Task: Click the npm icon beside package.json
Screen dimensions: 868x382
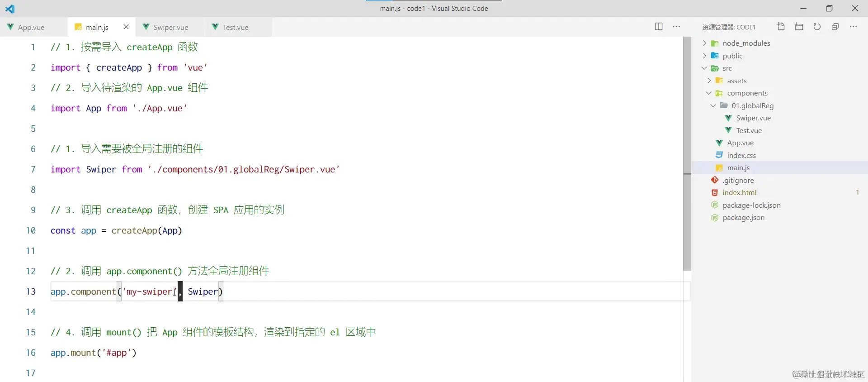Action: tap(715, 218)
